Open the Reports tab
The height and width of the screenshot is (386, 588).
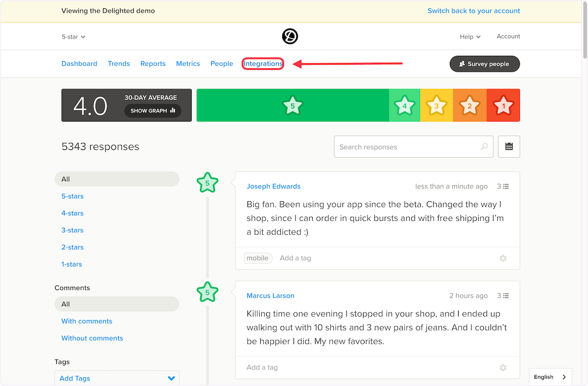(153, 64)
